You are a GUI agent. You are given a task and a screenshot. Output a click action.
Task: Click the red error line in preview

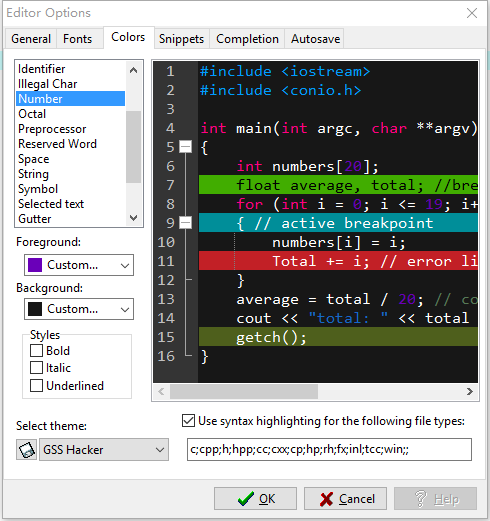338,261
